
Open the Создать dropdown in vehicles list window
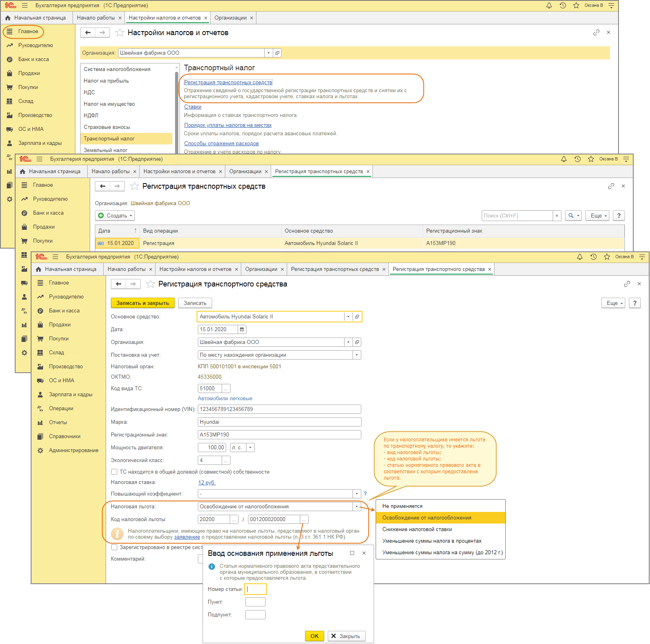115,216
